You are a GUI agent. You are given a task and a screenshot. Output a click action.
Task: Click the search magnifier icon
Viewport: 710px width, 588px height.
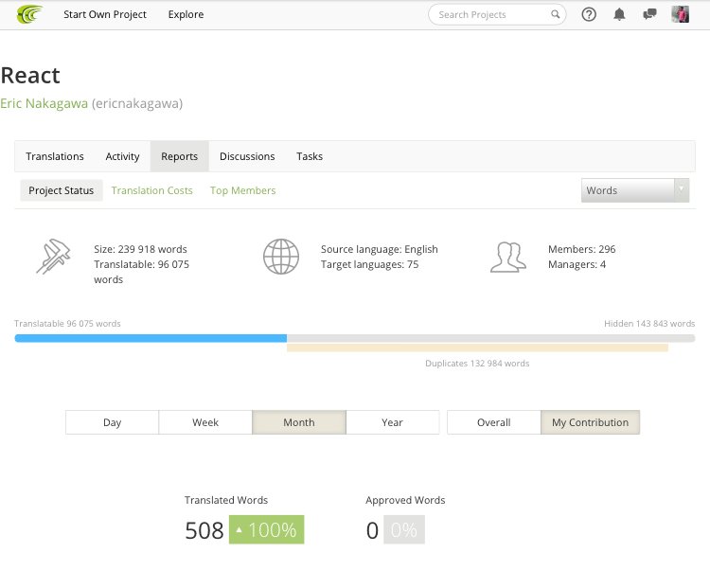click(x=555, y=14)
